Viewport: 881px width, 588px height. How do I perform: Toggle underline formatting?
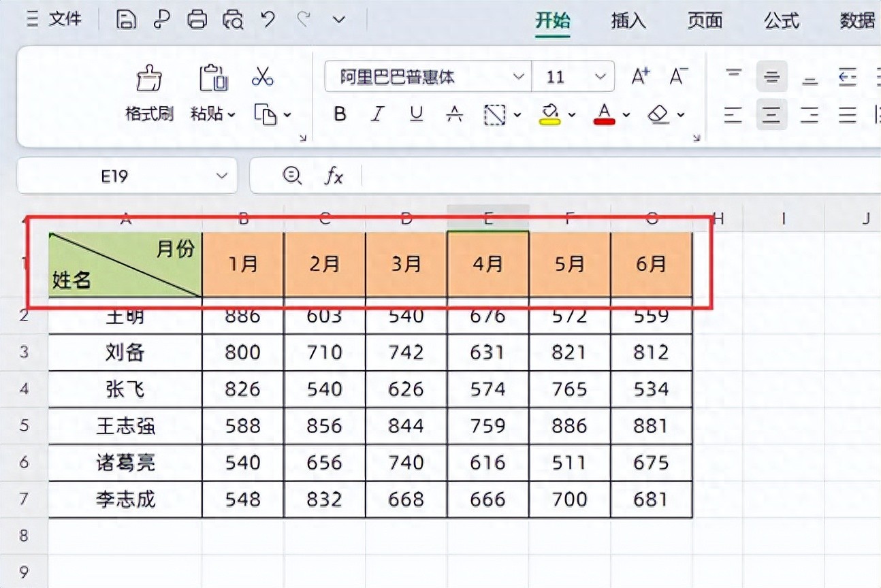[x=416, y=115]
